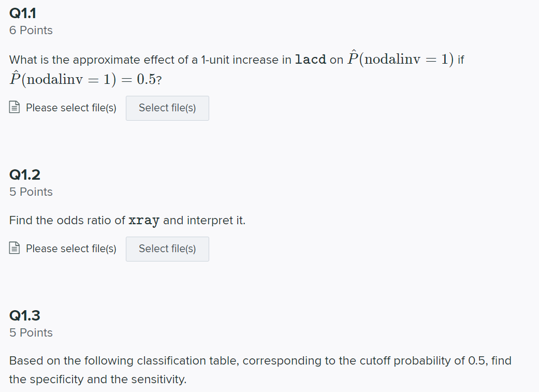Click 'and interpret it' text in Q1.2
This screenshot has width=539, height=392.
coord(204,221)
